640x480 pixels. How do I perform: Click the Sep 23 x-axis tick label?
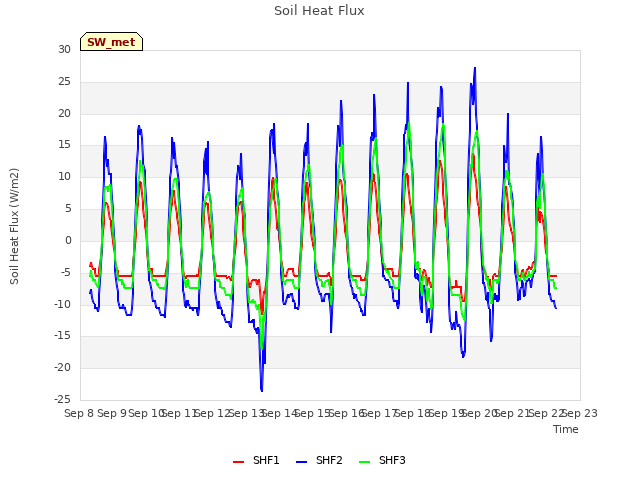(x=580, y=413)
